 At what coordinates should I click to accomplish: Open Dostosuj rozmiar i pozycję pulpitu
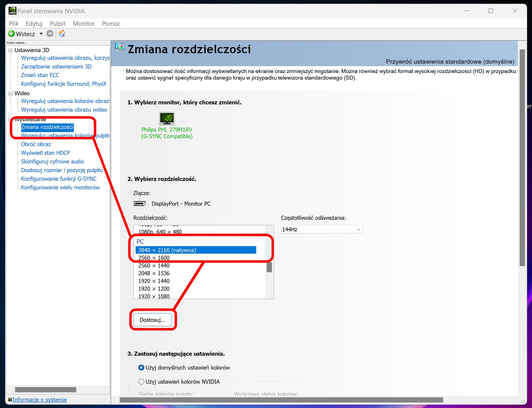coord(62,170)
